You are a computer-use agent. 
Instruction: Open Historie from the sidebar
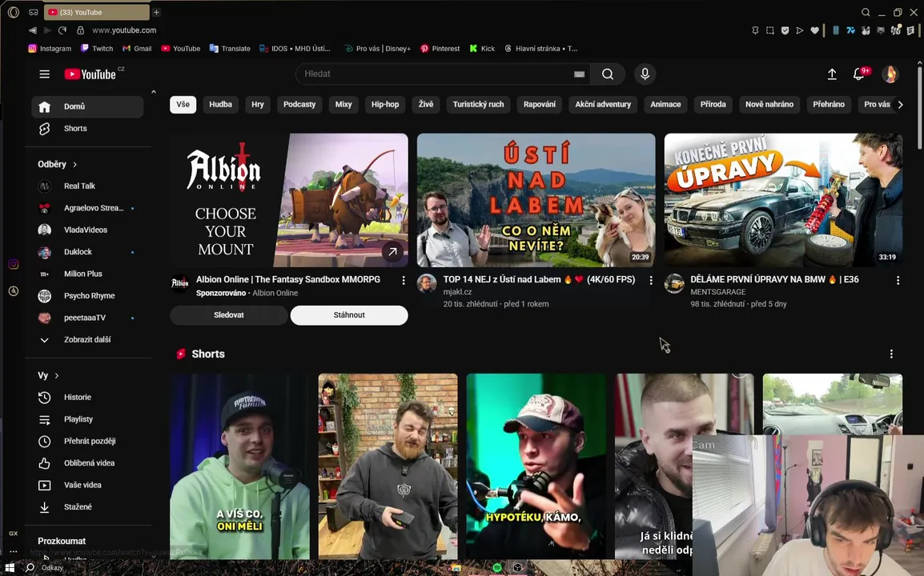click(x=87, y=397)
